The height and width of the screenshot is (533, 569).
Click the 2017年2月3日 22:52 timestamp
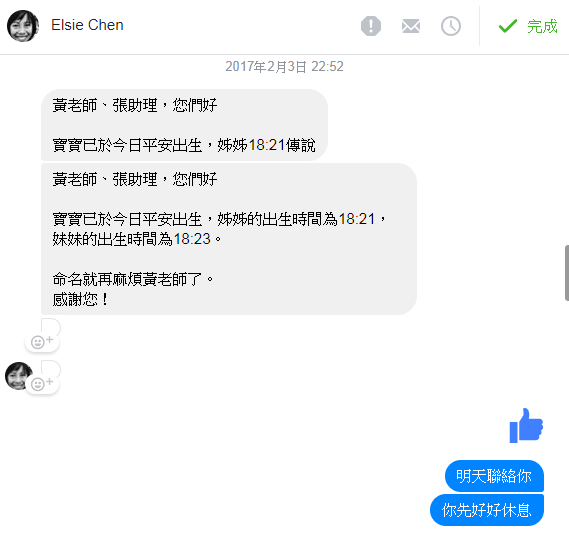[x=284, y=66]
